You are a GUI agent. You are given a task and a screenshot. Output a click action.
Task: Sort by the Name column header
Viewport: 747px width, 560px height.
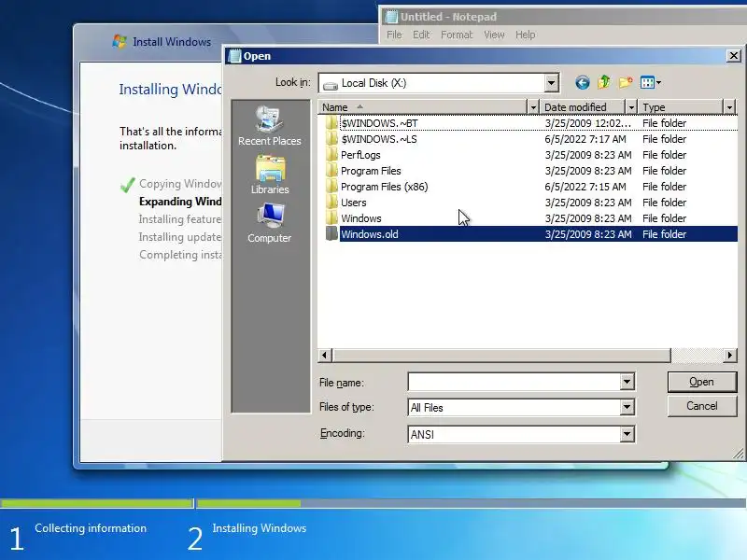coord(423,107)
